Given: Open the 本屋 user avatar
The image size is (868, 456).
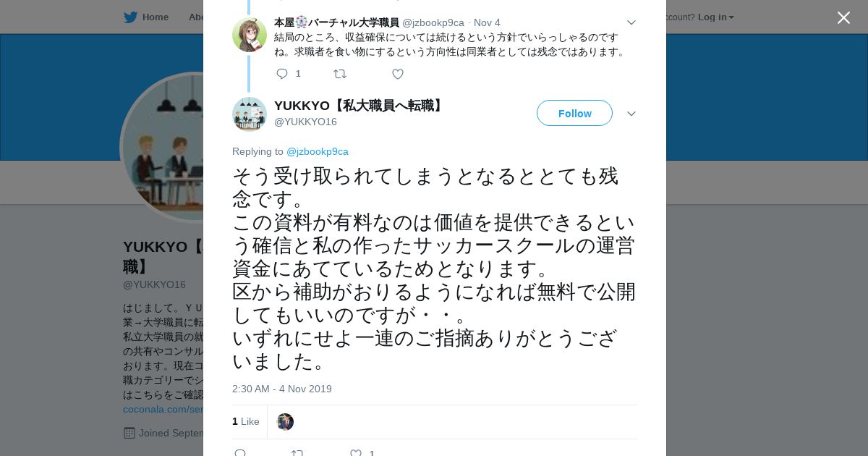Looking at the screenshot, I should (x=250, y=34).
